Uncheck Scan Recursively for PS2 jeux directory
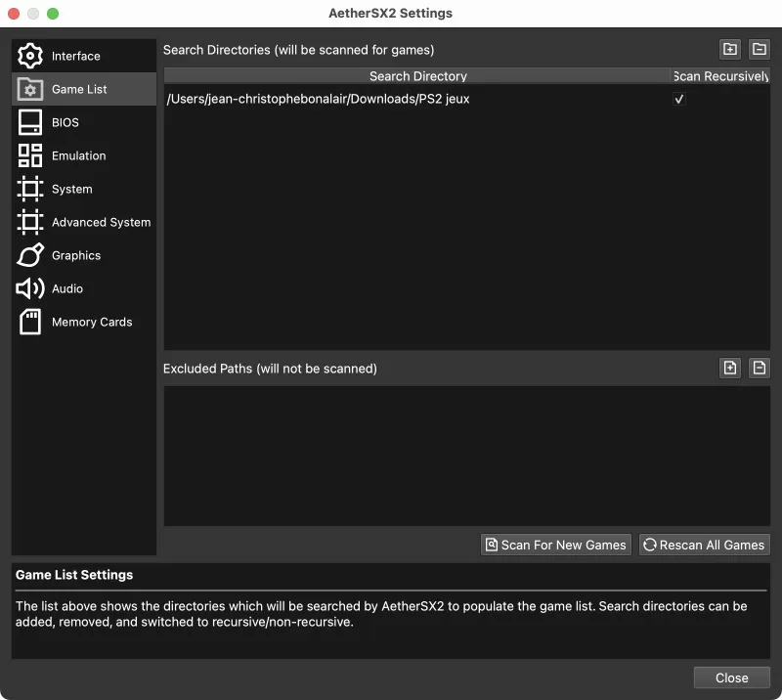782x700 pixels. click(x=679, y=99)
